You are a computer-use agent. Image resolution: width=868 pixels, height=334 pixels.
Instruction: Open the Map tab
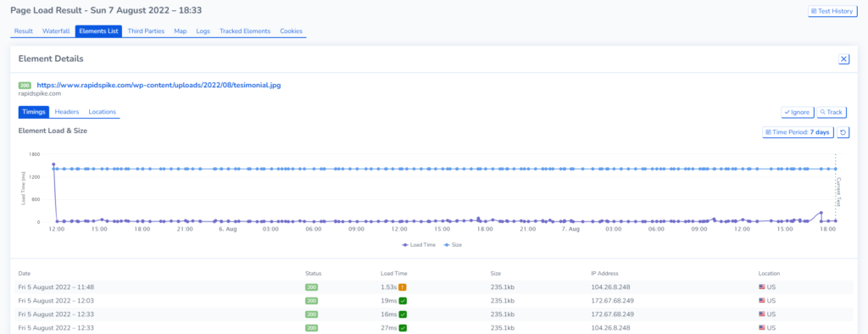181,31
